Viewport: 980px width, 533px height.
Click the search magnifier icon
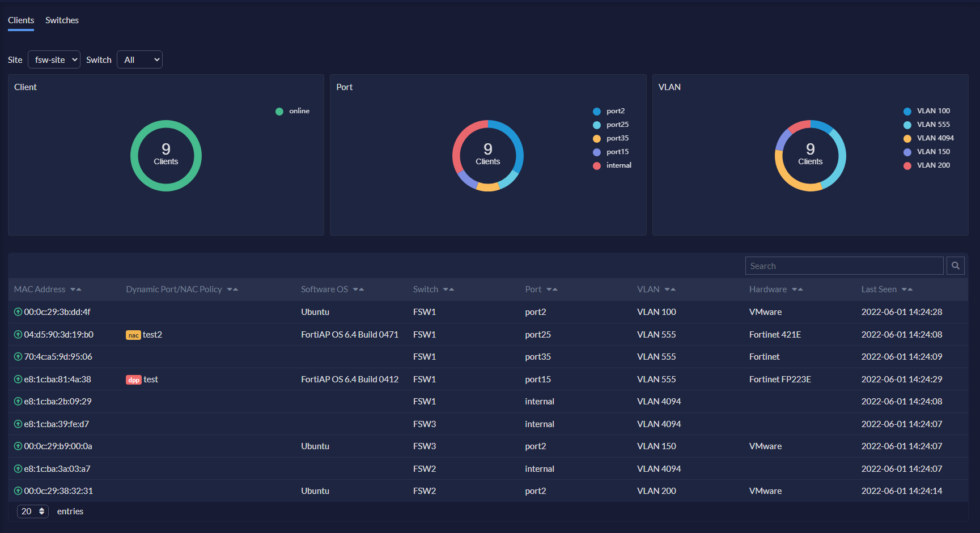pos(956,265)
